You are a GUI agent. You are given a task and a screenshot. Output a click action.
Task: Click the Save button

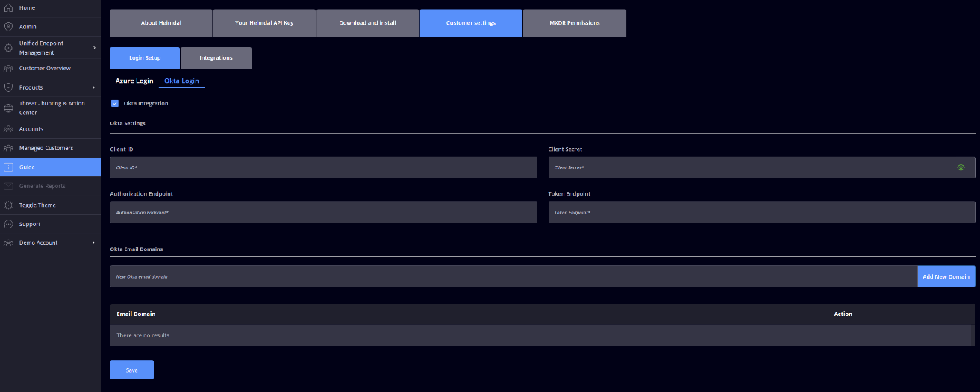pos(132,370)
